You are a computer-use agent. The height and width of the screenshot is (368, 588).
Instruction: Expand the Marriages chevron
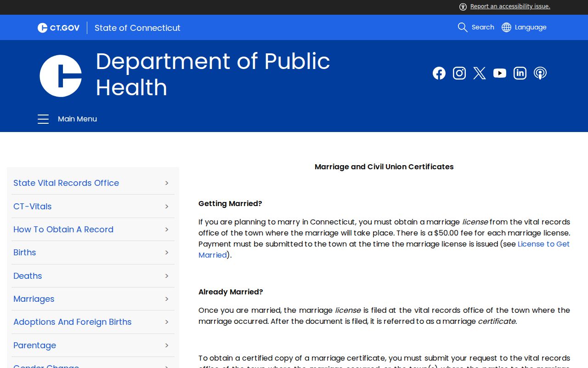(167, 299)
